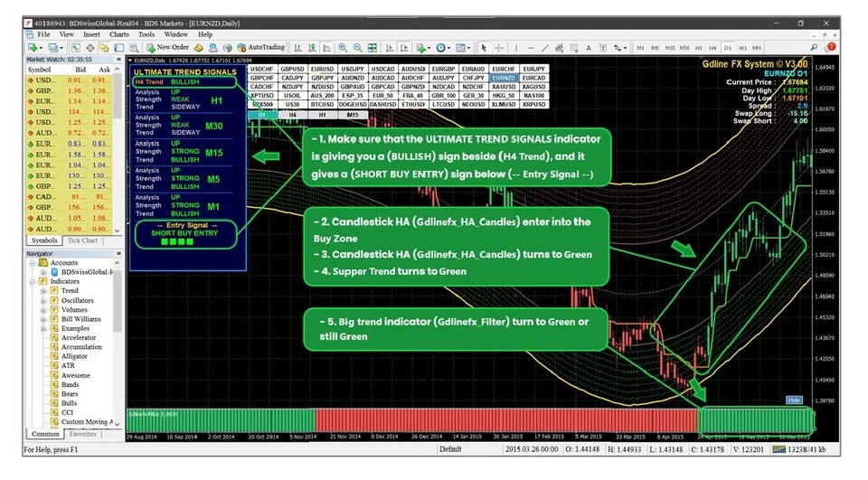Switch to the Favorites tab in Navigator
The width and height of the screenshot is (868, 480).
click(x=83, y=435)
